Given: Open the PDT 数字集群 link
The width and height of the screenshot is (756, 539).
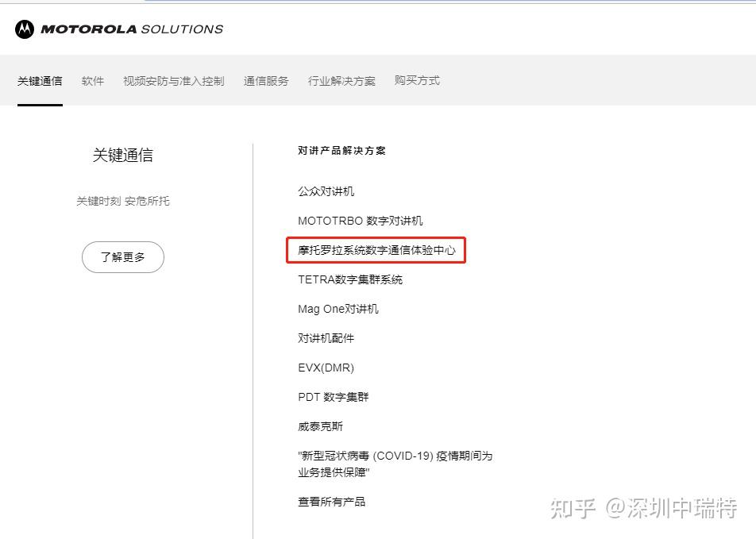Looking at the screenshot, I should click(334, 397).
